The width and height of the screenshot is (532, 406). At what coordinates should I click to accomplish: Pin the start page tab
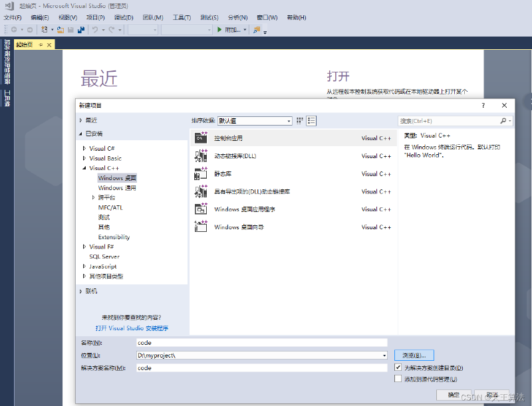[41, 45]
